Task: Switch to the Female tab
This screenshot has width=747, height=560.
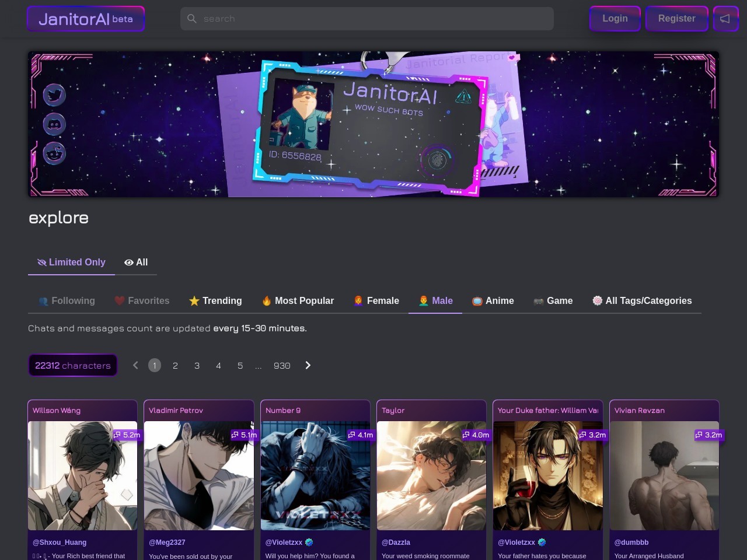Action: (376, 301)
